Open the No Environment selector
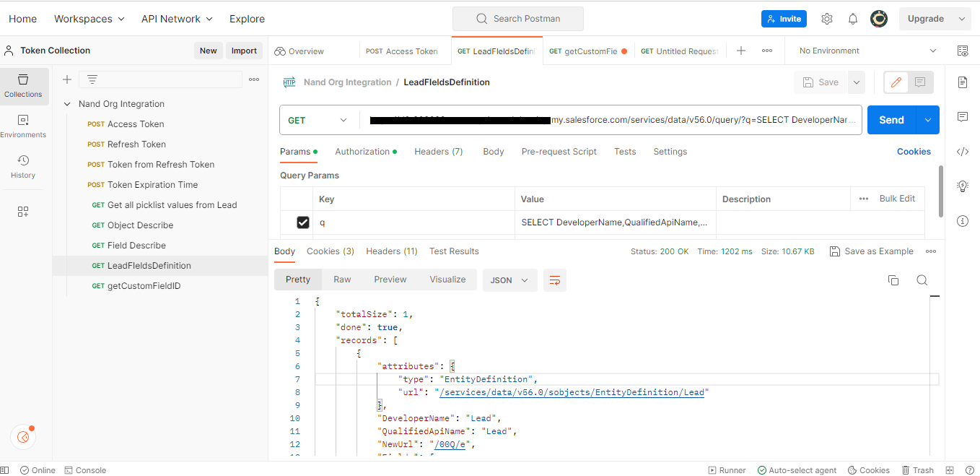The image size is (980, 476). [x=868, y=51]
